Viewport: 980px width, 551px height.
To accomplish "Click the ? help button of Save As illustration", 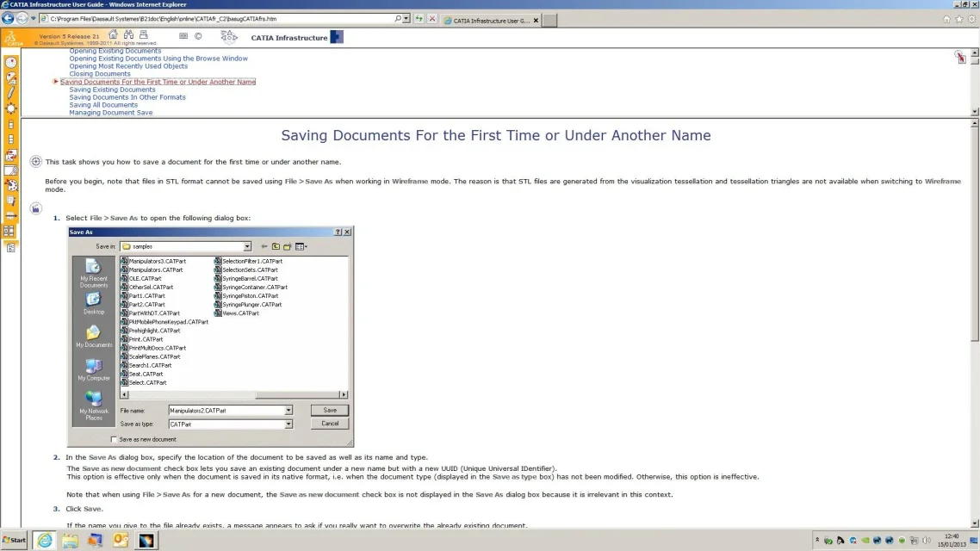I will click(x=338, y=232).
